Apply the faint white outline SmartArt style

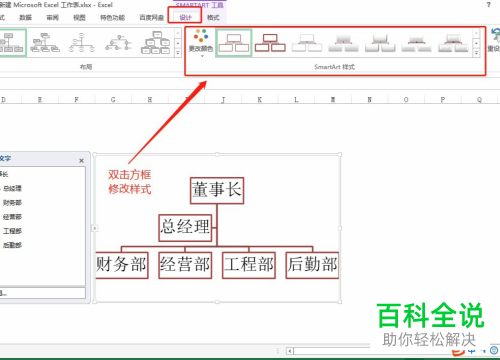pyautogui.click(x=307, y=43)
